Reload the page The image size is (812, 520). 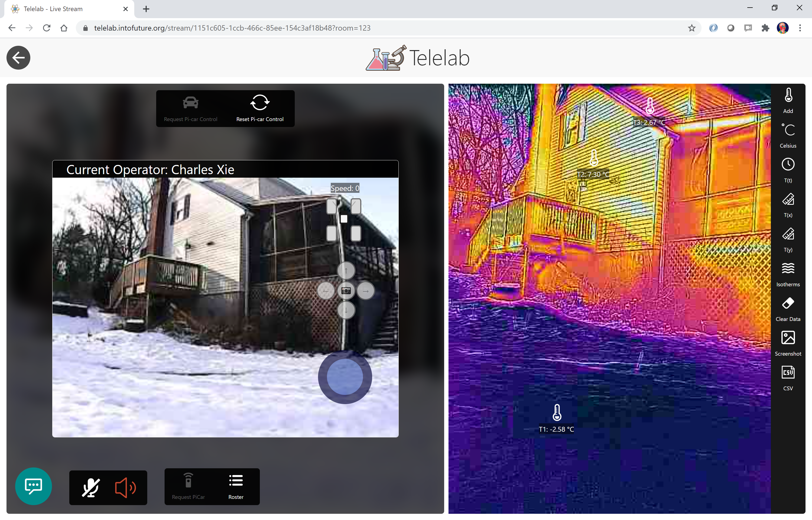(x=47, y=28)
